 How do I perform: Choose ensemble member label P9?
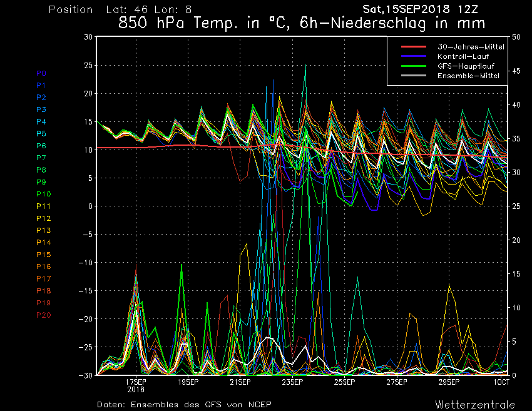point(41,182)
